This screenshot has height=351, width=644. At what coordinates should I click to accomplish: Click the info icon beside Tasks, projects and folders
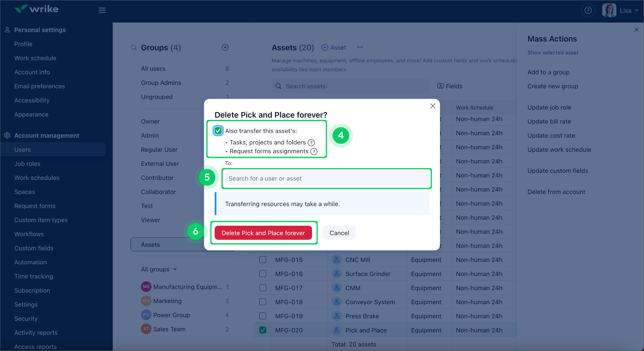(311, 142)
